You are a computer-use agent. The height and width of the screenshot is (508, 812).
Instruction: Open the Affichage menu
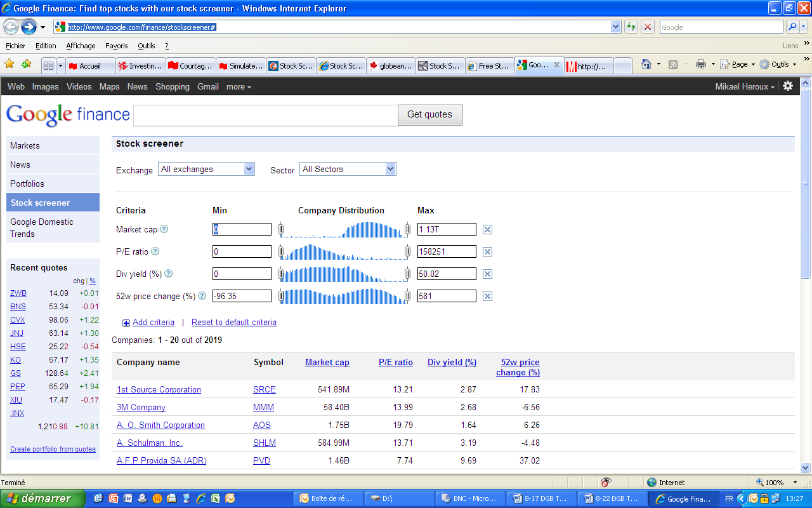[81, 46]
